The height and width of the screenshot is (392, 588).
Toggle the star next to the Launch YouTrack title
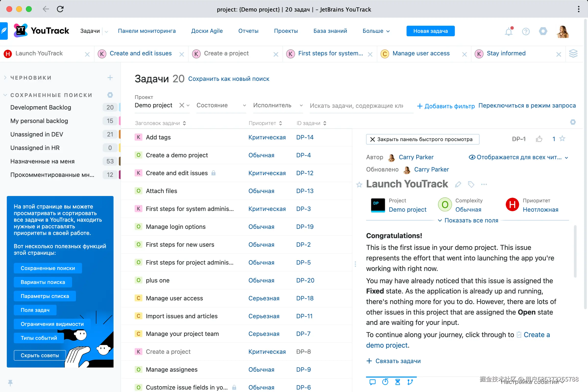coord(359,185)
